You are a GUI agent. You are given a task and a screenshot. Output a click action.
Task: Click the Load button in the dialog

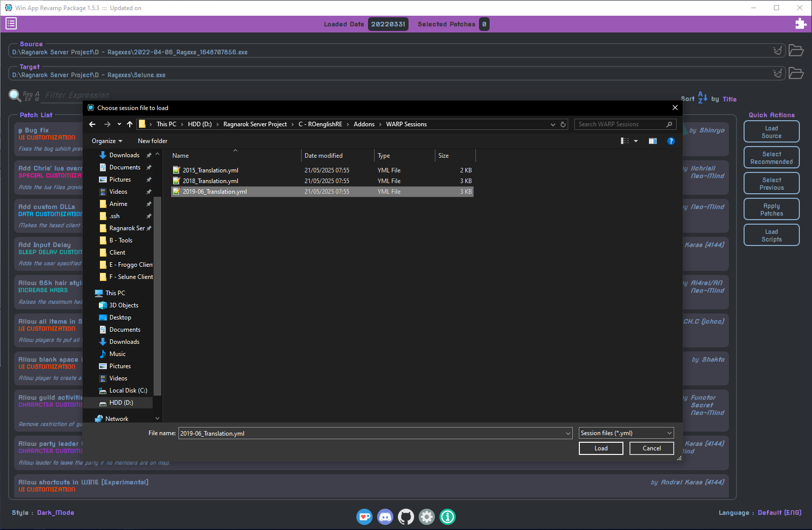click(601, 448)
